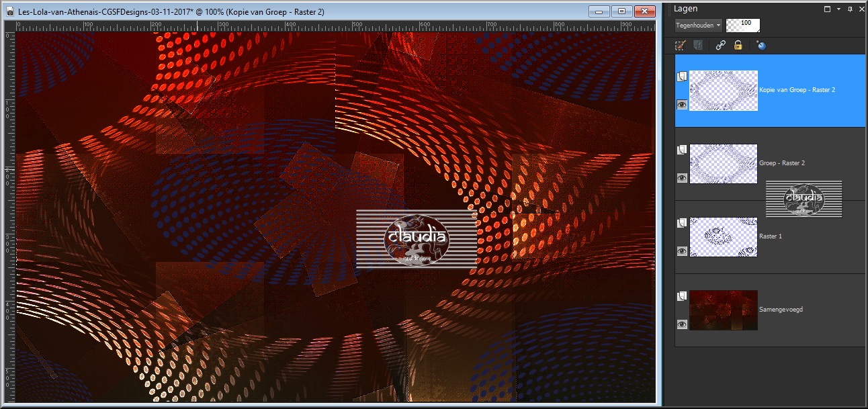This screenshot has height=409, width=868.
Task: Click the link layers chain icon
Action: [720, 46]
